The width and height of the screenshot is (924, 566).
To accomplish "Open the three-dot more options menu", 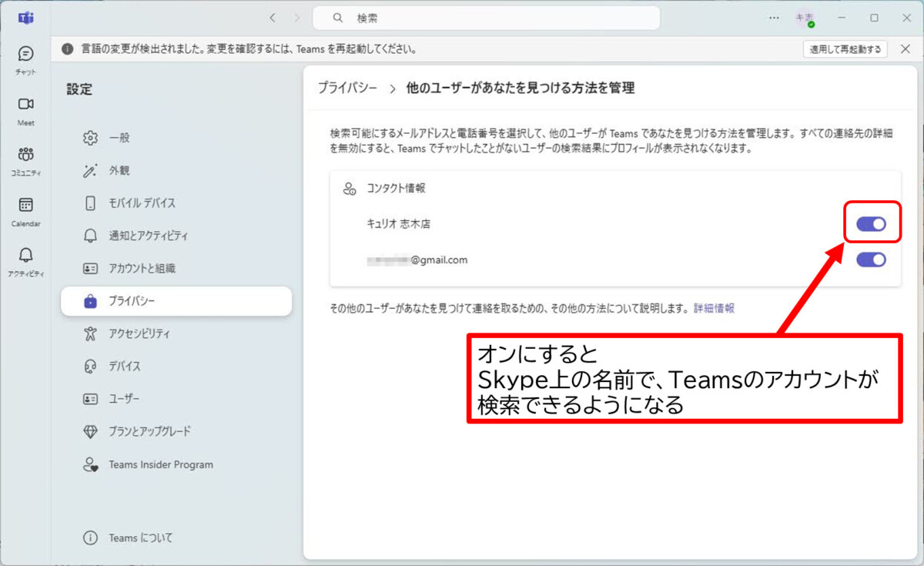I will point(774,18).
